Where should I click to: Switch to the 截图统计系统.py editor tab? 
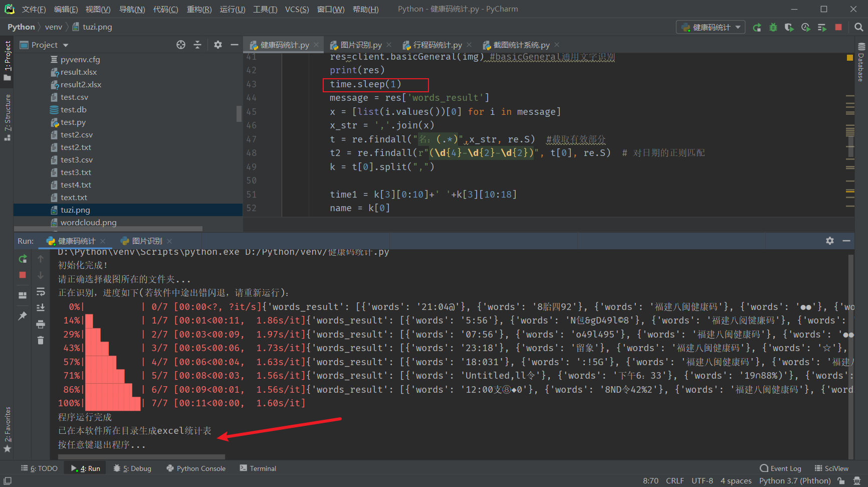(521, 45)
